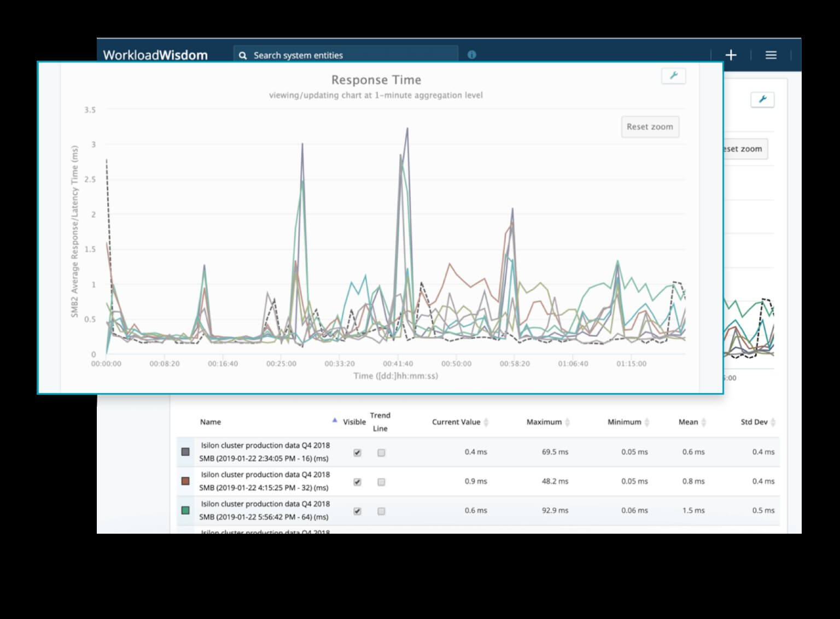This screenshot has height=619, width=840.
Task: Click the blue info icon beside search
Action: point(471,55)
